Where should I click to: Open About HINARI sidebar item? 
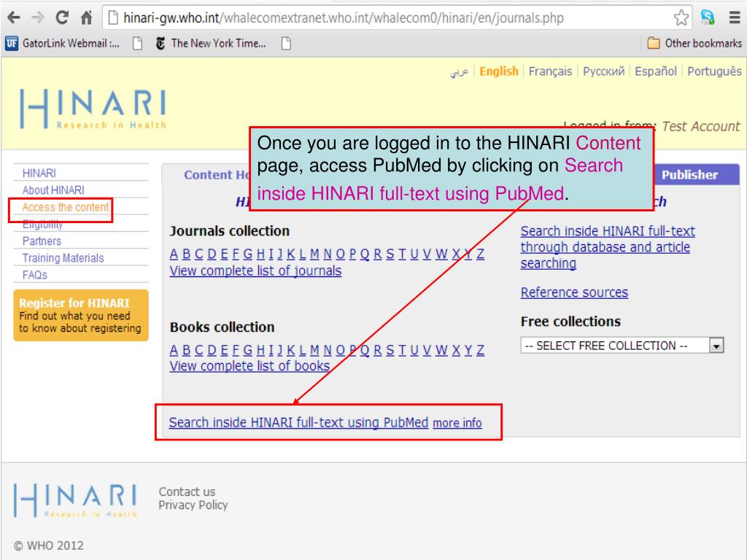coord(53,190)
